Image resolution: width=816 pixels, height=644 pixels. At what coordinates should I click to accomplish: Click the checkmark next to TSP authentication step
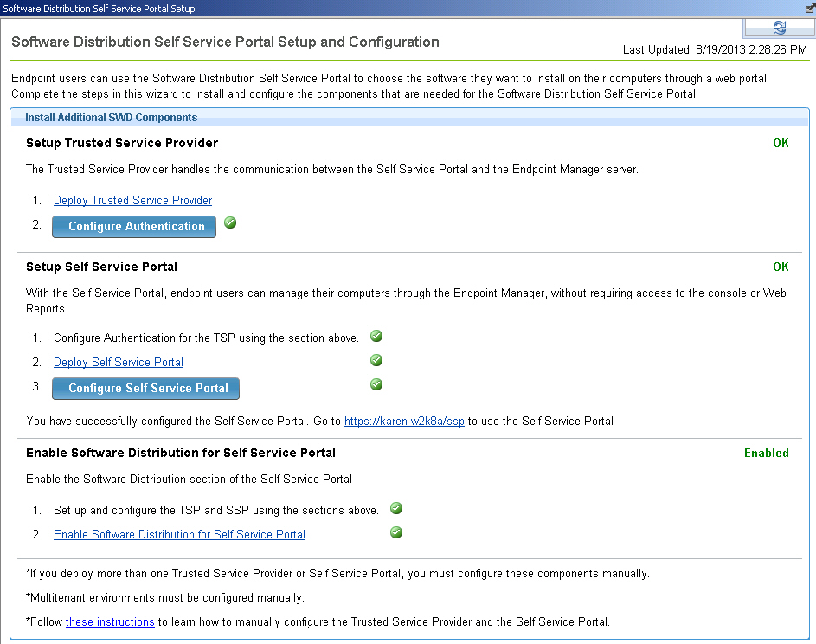(x=376, y=336)
